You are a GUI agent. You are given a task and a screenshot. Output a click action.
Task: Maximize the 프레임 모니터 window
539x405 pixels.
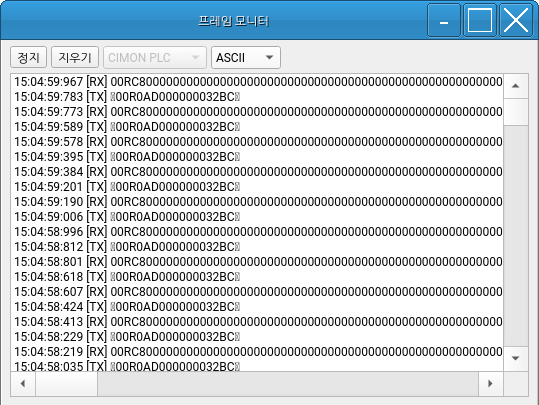coord(480,20)
